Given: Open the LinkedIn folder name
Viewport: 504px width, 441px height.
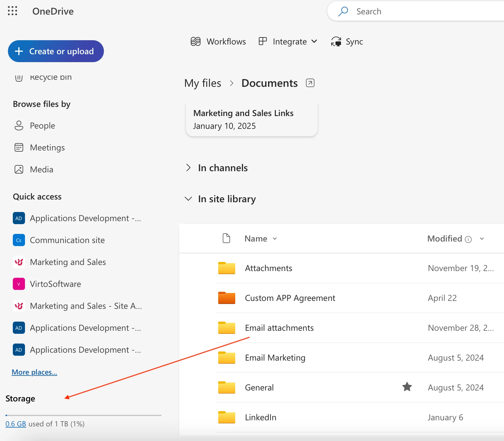Looking at the screenshot, I should pyautogui.click(x=261, y=417).
